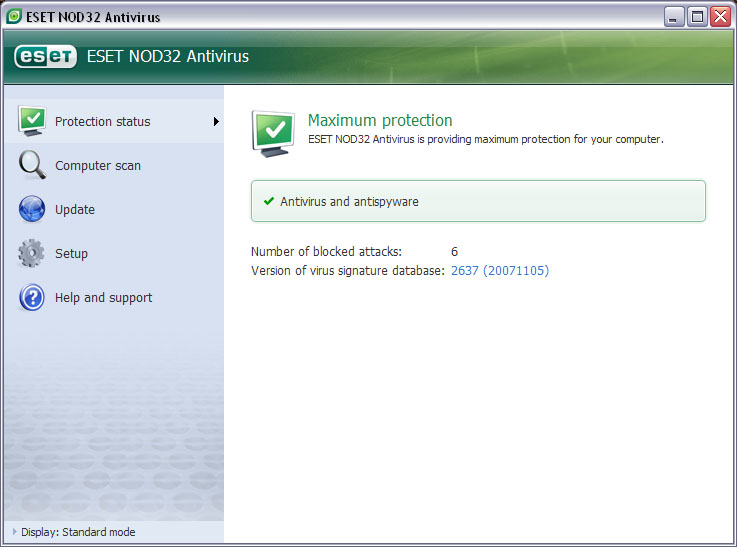This screenshot has height=547, width=737.
Task: Toggle Display: Standard mode
Action: click(x=78, y=532)
